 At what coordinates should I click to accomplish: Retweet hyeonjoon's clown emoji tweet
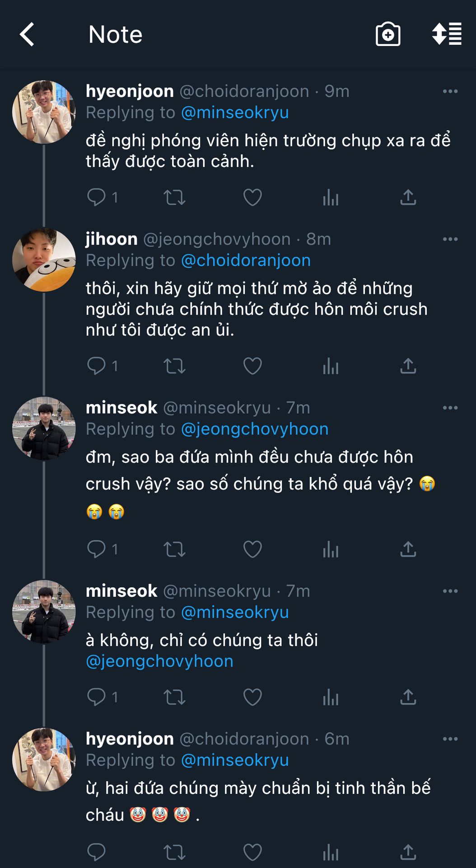click(x=174, y=852)
